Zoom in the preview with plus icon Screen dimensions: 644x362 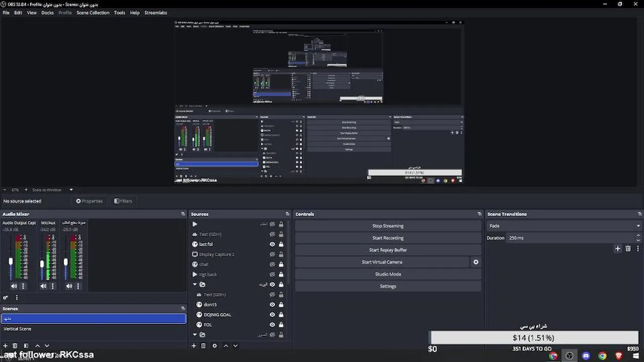click(x=26, y=190)
